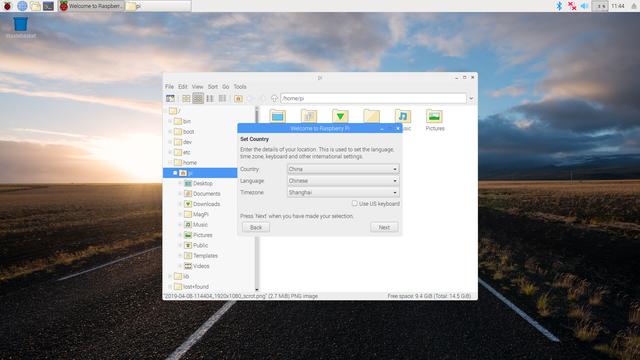
Task: Select Videos in the folder tree
Action: (197, 266)
